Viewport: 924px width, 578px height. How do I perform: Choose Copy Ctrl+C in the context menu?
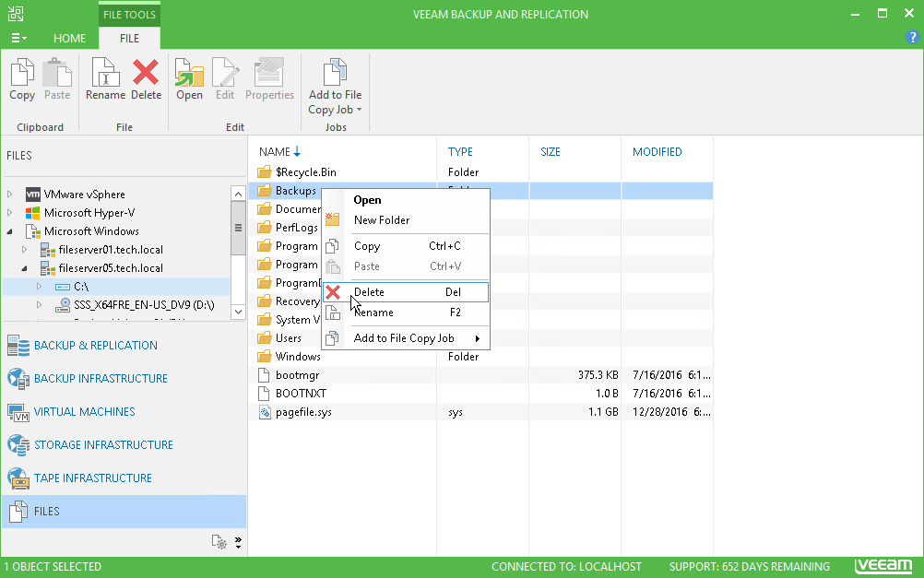tap(406, 246)
